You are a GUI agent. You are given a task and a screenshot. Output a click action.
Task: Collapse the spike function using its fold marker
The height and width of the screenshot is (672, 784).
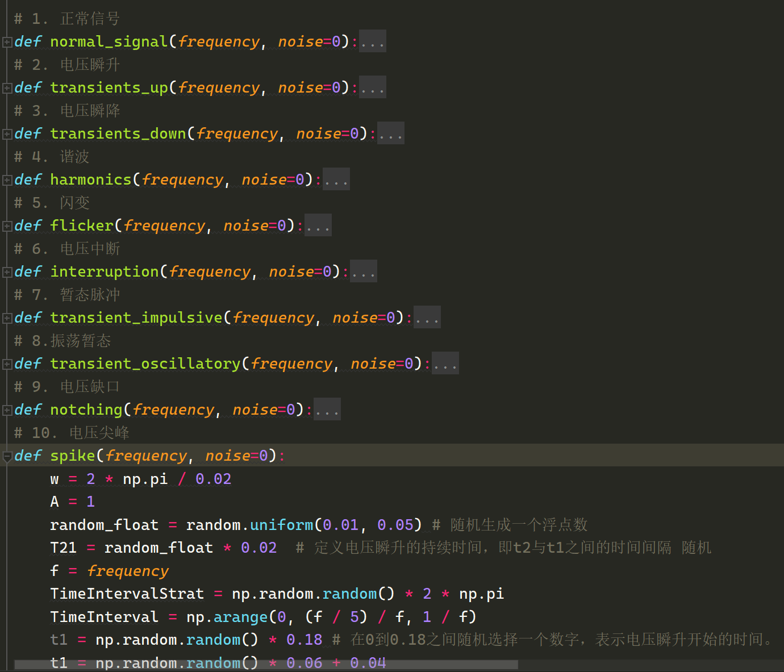(7, 456)
